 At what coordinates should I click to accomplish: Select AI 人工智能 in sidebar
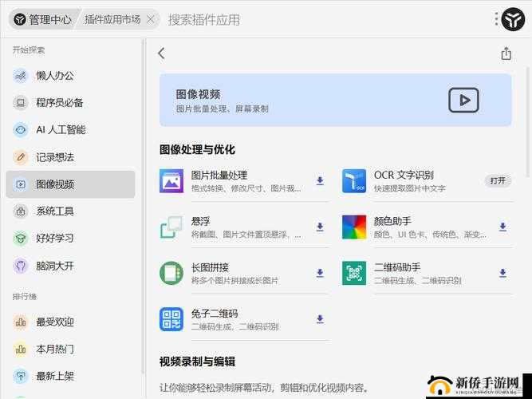tap(70, 130)
